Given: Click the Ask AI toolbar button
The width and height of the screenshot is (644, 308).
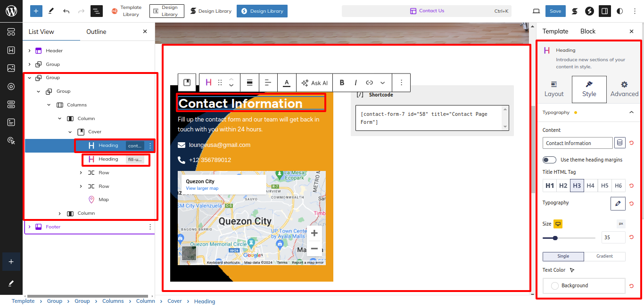Looking at the screenshot, I should click(x=314, y=82).
